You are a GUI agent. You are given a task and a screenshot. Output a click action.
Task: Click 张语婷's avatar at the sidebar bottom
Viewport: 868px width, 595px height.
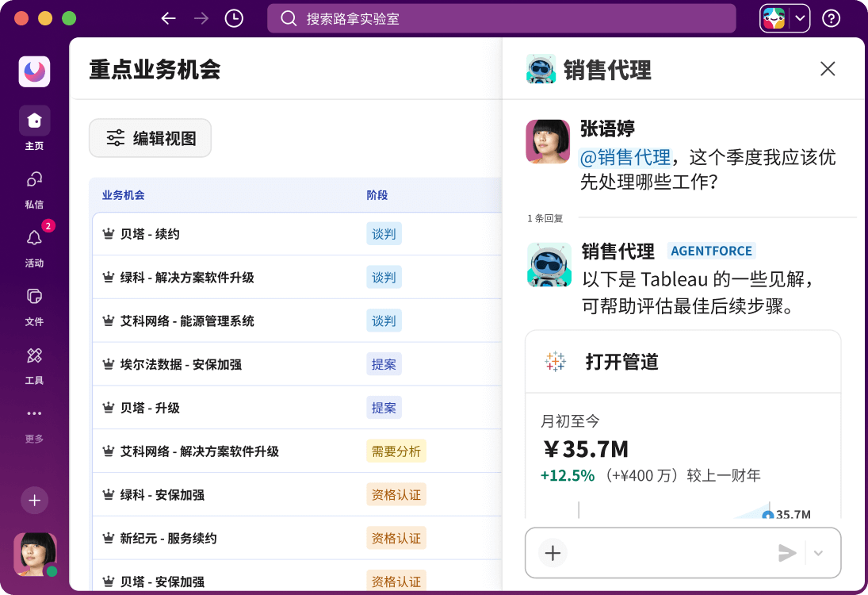click(34, 555)
